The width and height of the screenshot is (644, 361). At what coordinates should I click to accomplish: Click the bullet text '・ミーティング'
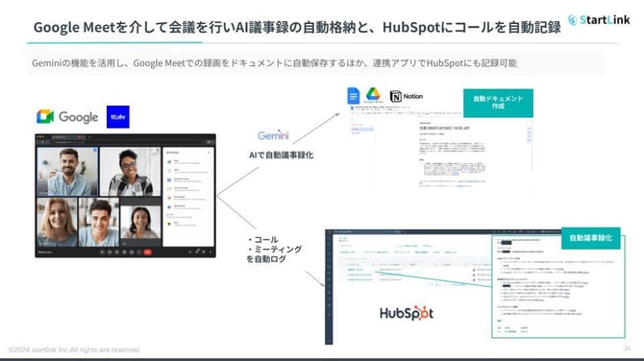274,250
